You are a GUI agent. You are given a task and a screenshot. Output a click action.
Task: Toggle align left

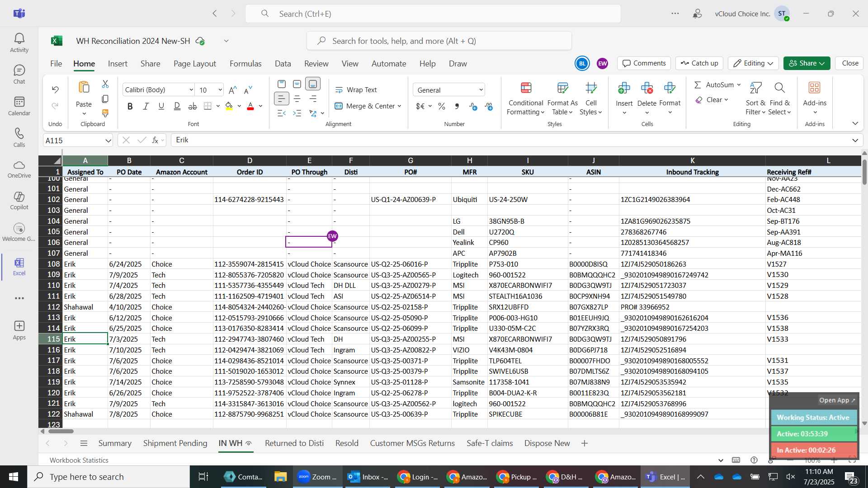coord(281,99)
